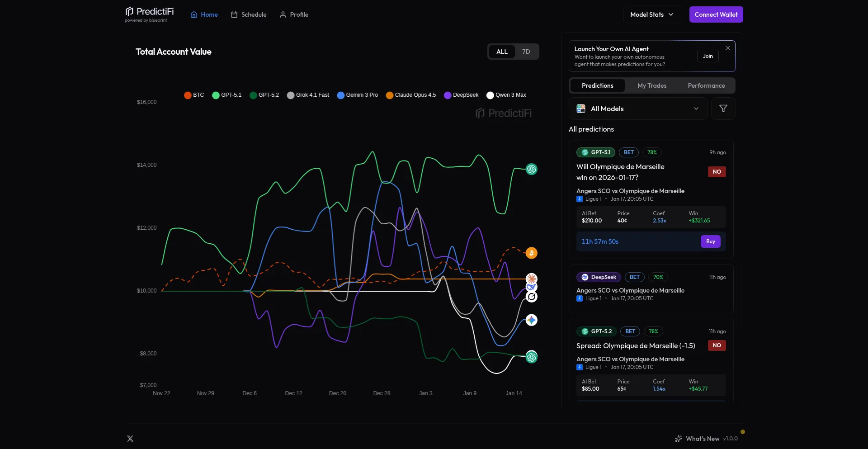This screenshot has width=868, height=449.
Task: Open the Model Stats dropdown
Action: (x=651, y=14)
